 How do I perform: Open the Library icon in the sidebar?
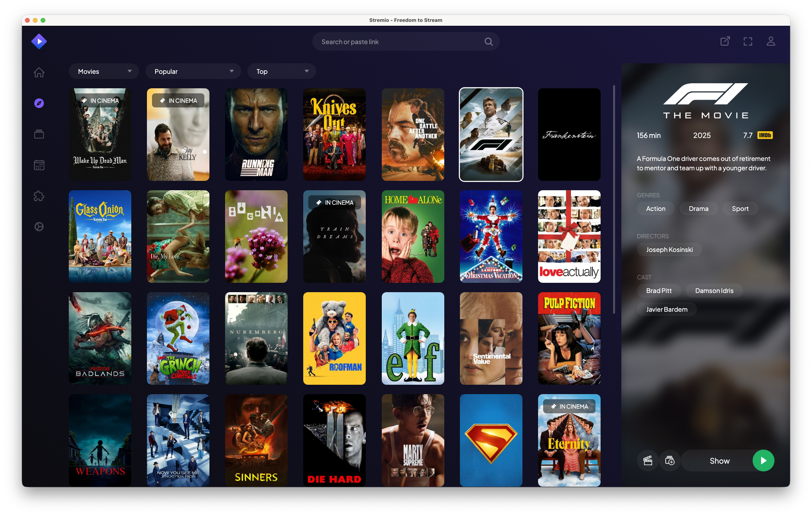tap(39, 134)
